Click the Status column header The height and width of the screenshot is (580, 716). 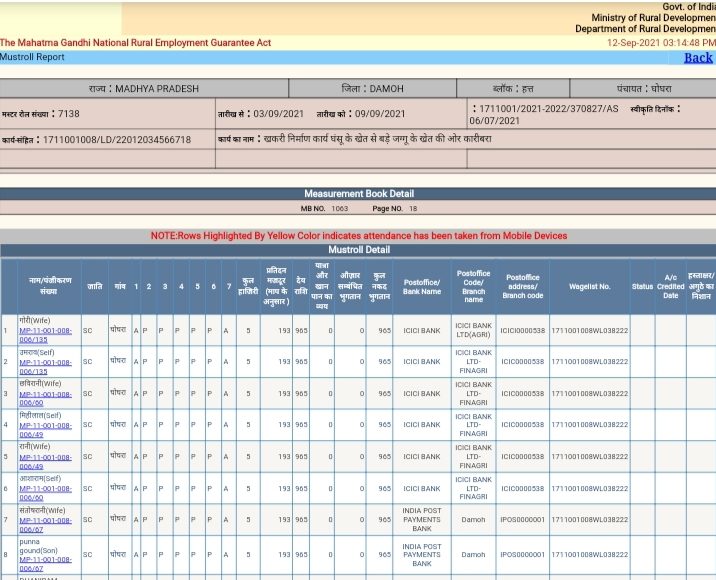click(x=642, y=286)
